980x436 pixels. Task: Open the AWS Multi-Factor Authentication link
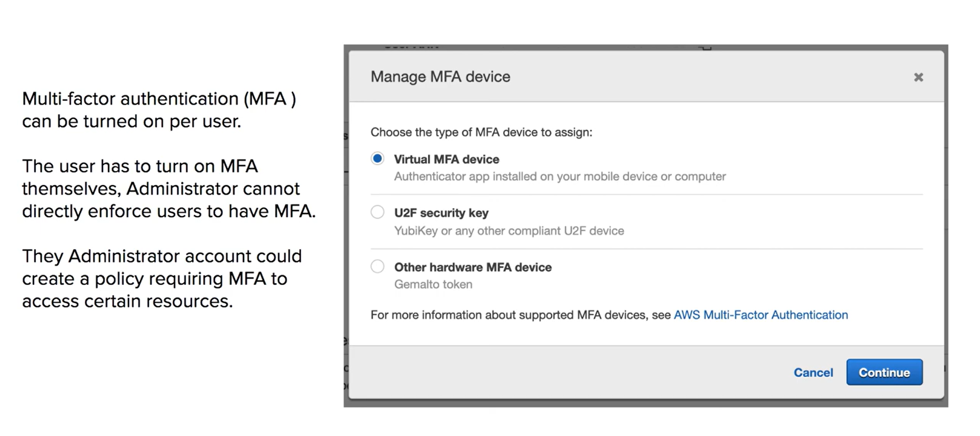pyautogui.click(x=761, y=315)
